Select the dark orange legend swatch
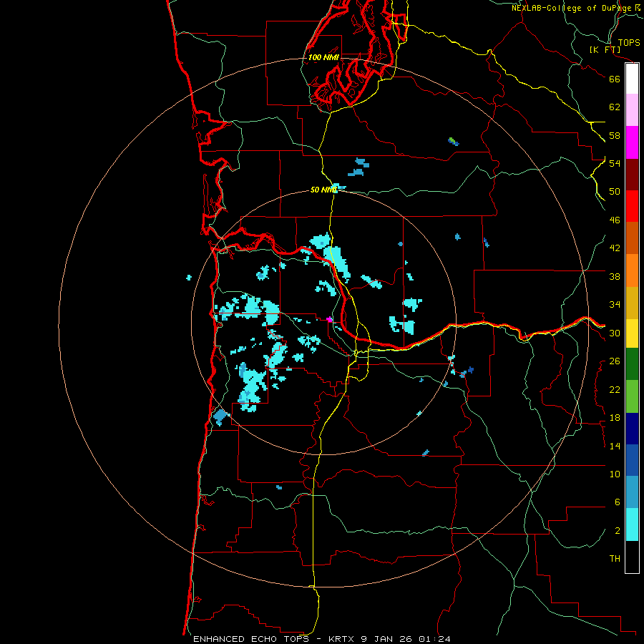Image resolution: width=644 pixels, height=644 pixels. (632, 238)
